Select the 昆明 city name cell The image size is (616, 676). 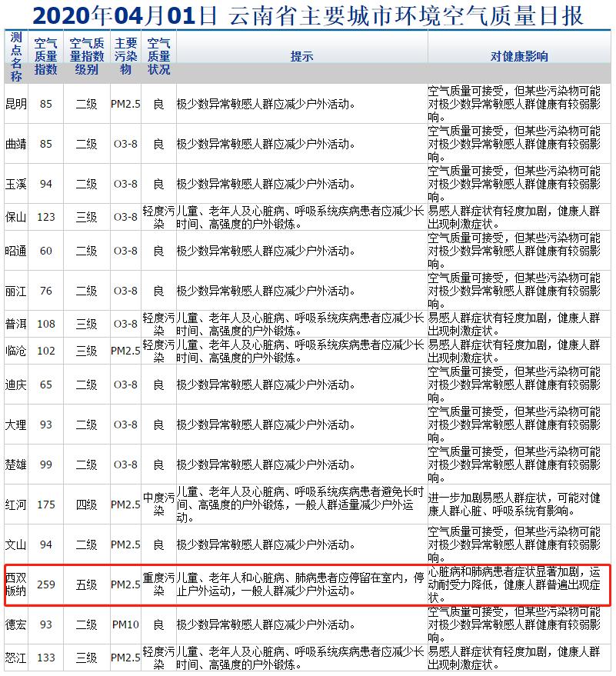[16, 104]
